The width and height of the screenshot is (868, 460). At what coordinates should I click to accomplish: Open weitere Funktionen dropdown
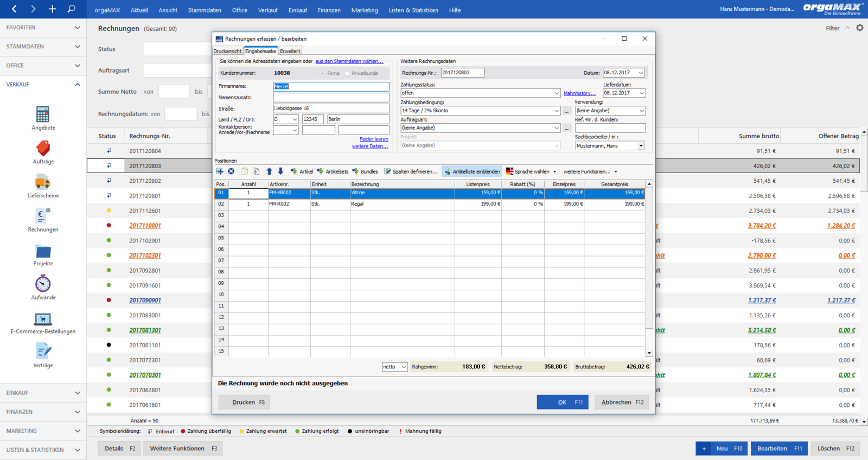590,171
